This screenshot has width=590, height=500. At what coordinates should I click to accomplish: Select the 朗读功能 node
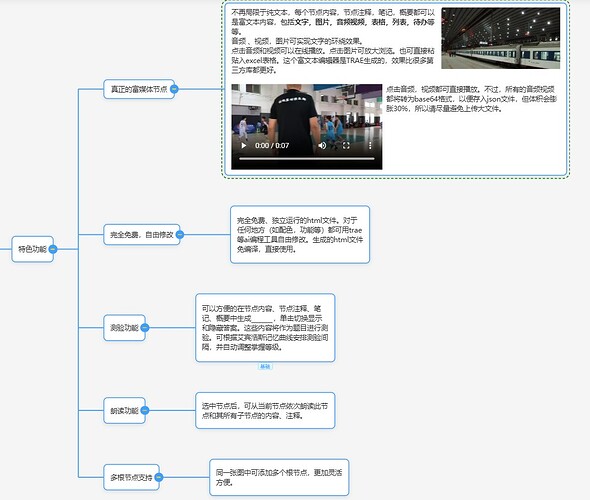[x=124, y=410]
